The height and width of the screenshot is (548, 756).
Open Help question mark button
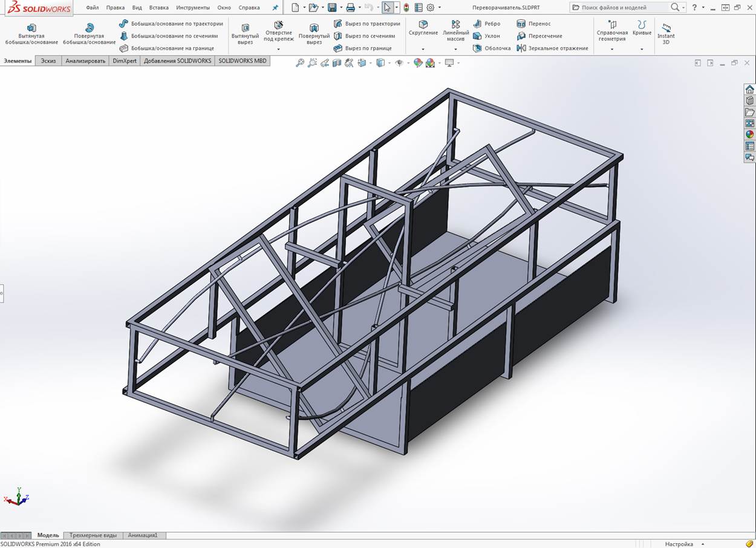[x=694, y=8]
